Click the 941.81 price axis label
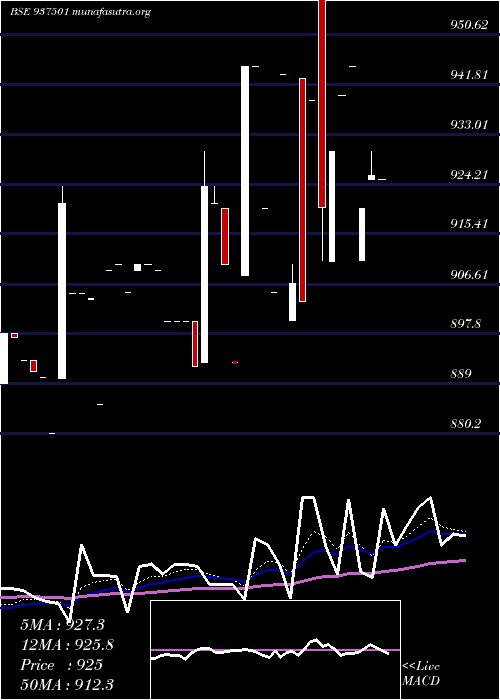 (x=469, y=75)
